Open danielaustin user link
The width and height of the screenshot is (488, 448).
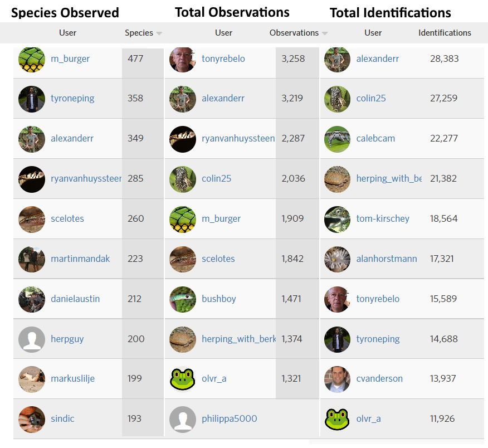pos(75,299)
